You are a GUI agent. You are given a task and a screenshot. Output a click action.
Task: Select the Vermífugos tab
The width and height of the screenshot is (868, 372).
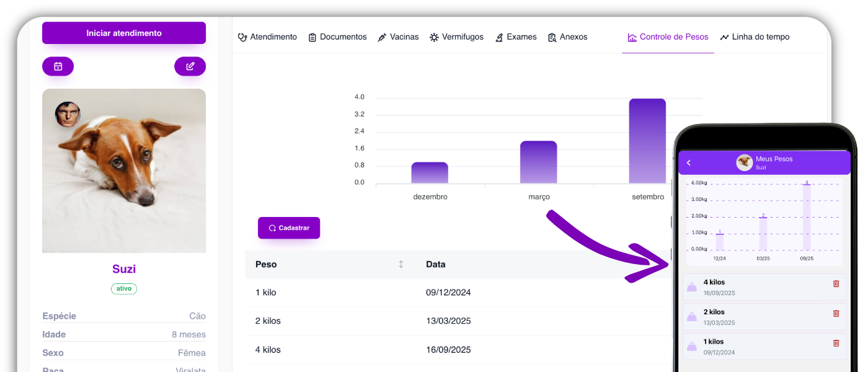[x=456, y=37]
